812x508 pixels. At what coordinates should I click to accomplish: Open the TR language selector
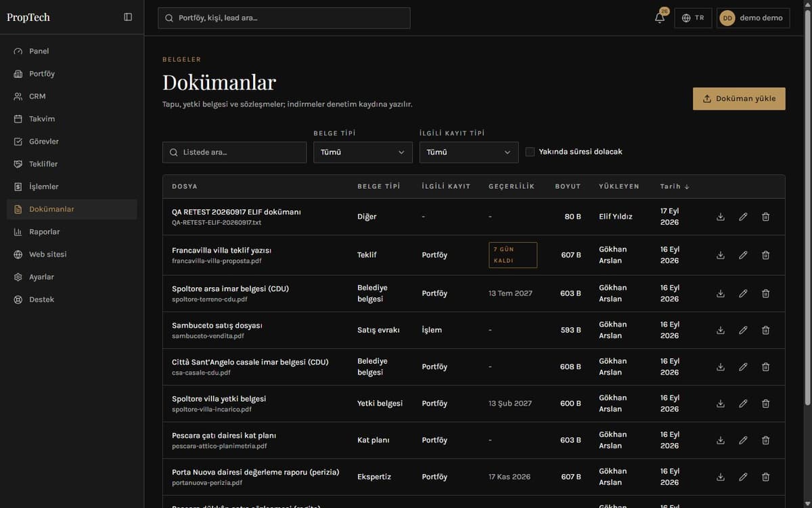pyautogui.click(x=693, y=18)
